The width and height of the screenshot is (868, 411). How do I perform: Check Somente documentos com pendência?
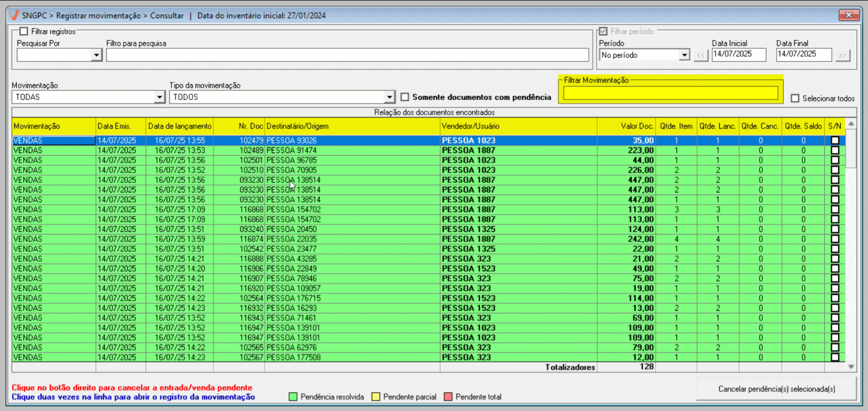click(x=405, y=97)
